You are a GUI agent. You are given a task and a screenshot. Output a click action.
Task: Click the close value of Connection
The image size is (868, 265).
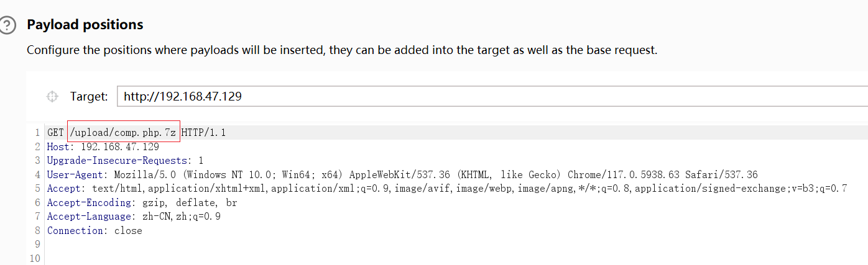[x=128, y=230]
